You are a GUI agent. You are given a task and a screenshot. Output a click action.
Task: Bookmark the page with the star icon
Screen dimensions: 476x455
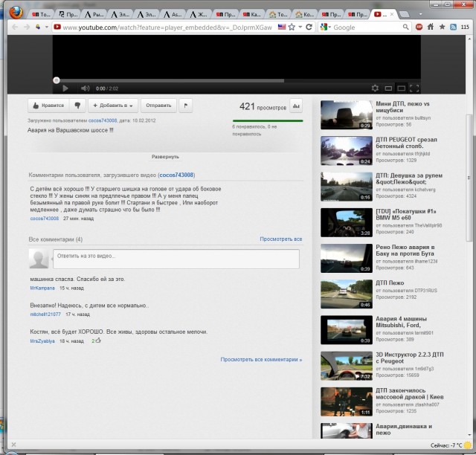coord(294,27)
